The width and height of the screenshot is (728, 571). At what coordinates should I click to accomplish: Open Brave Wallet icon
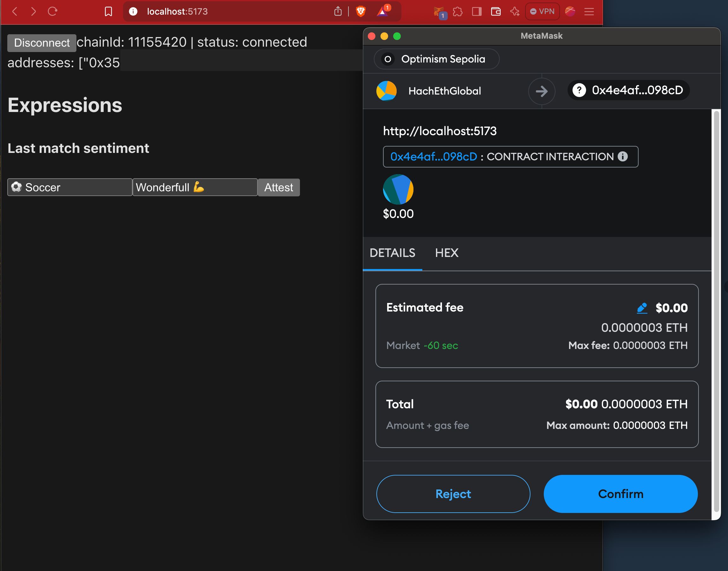click(x=496, y=12)
